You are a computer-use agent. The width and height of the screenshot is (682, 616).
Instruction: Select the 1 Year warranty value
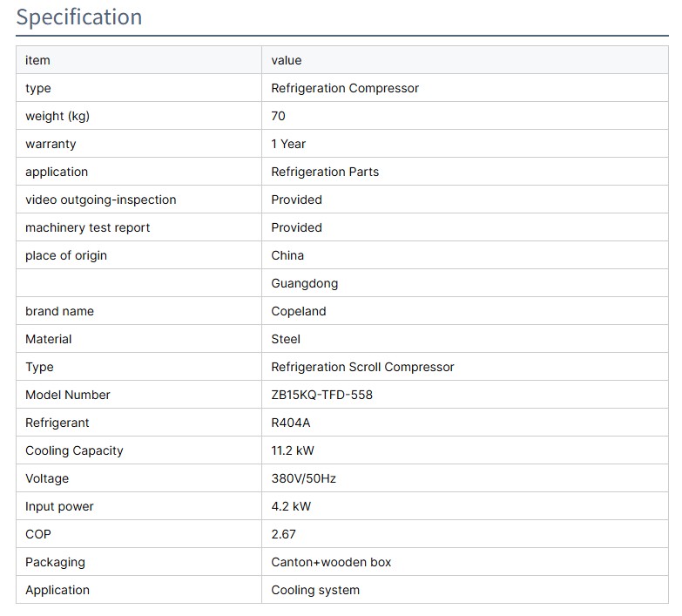[288, 144]
